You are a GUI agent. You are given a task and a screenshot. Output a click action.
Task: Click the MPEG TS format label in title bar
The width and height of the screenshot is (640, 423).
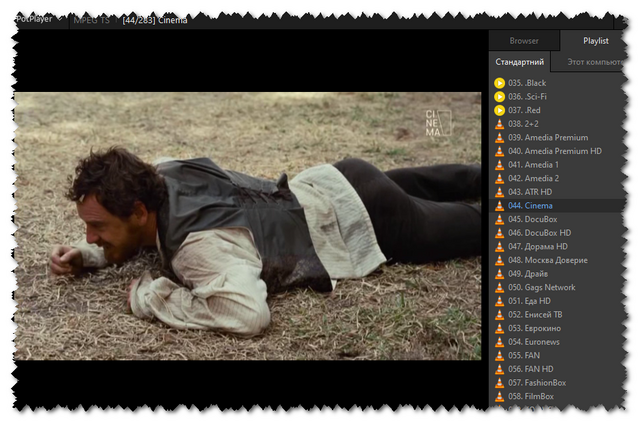click(x=91, y=20)
